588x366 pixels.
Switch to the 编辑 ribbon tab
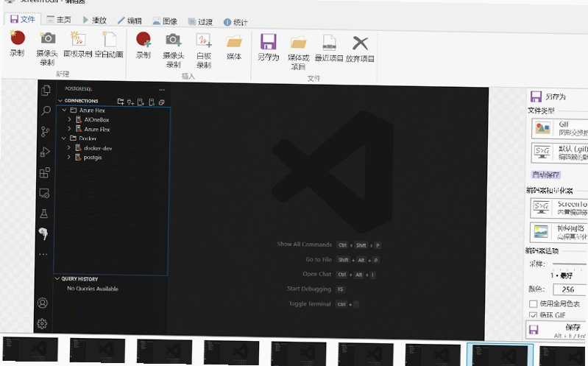pyautogui.click(x=130, y=21)
